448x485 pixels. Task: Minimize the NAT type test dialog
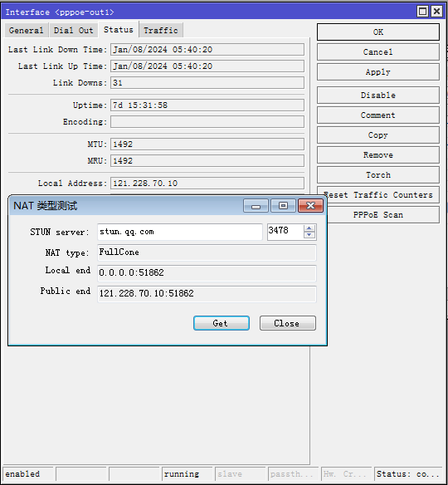click(x=256, y=206)
